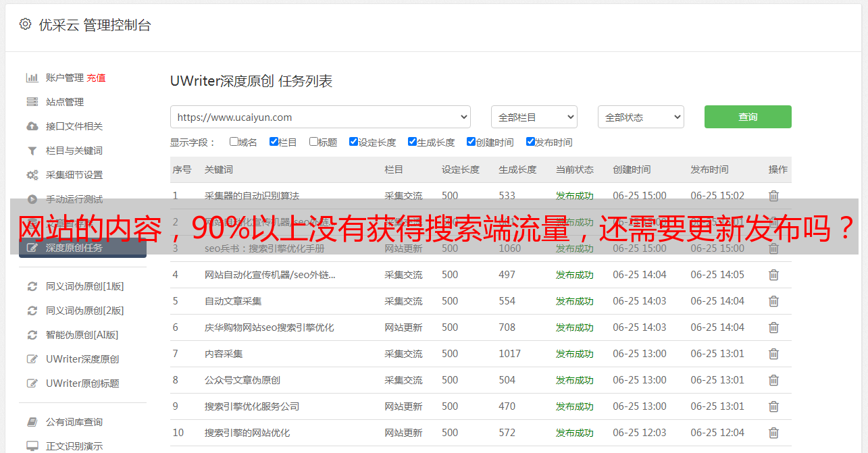Click the 当前状态 column header
Screen dimensions: 868x453
[575, 169]
